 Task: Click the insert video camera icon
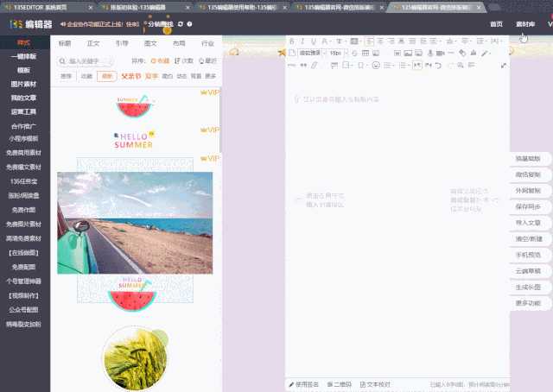(440, 53)
